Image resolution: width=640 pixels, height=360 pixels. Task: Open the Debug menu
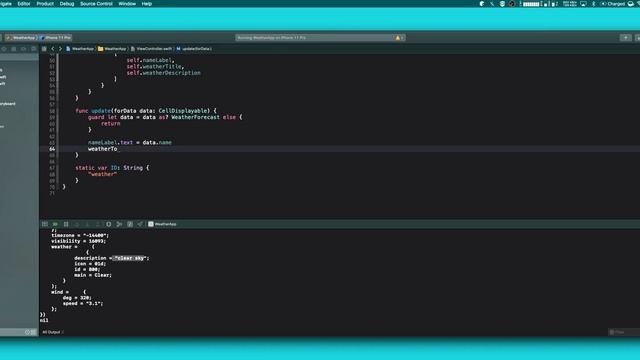tap(67, 4)
